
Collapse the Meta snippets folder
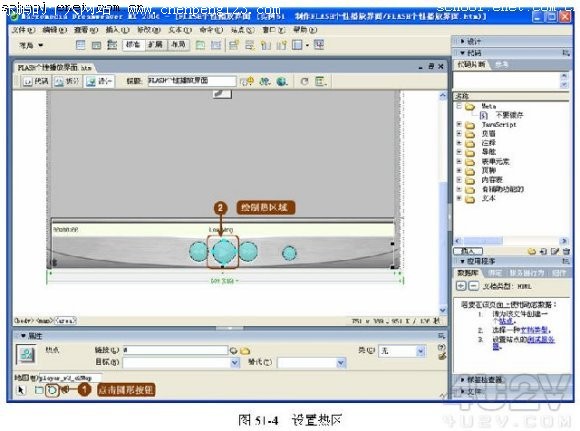coord(459,106)
